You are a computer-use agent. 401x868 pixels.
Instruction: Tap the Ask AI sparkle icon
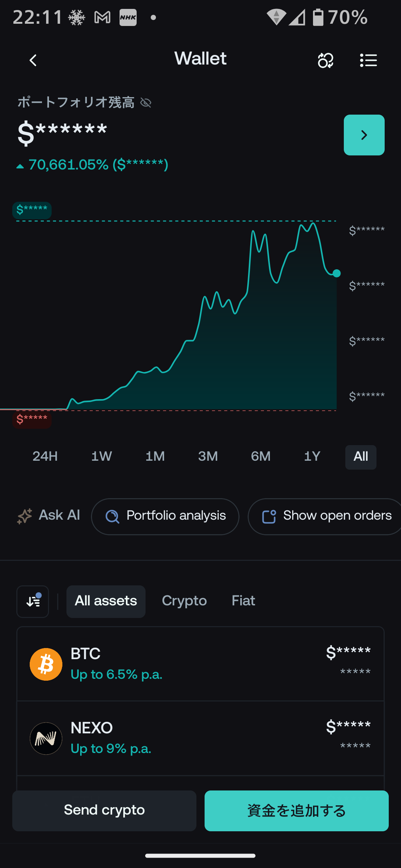tap(25, 516)
